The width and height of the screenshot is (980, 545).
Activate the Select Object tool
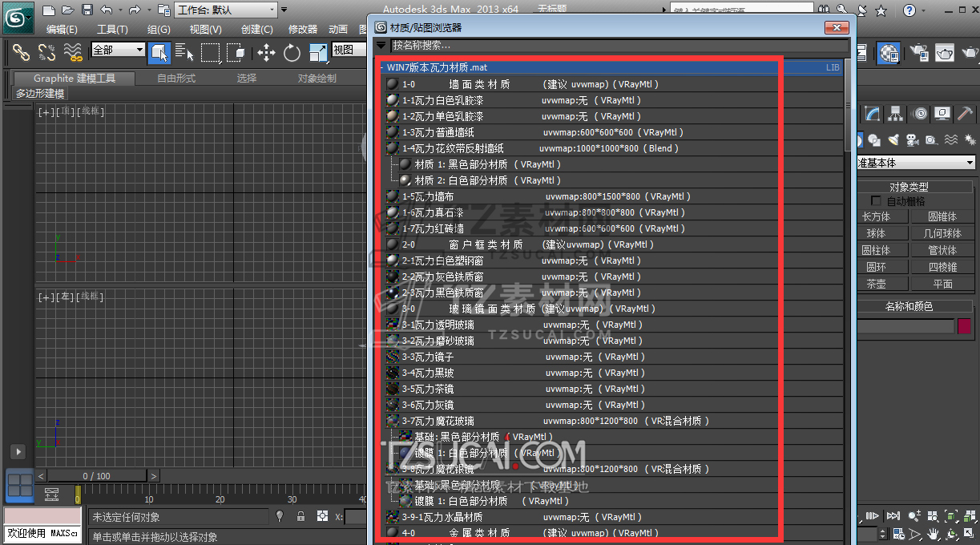coord(159,53)
